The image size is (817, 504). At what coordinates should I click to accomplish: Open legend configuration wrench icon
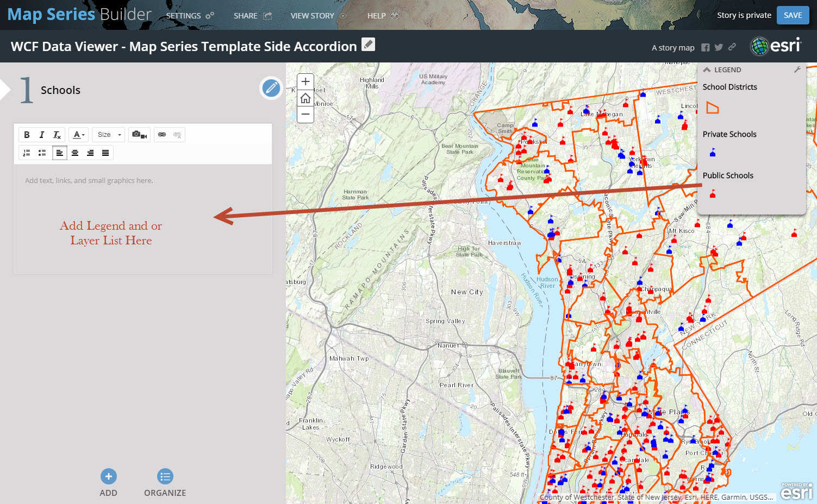(x=797, y=70)
